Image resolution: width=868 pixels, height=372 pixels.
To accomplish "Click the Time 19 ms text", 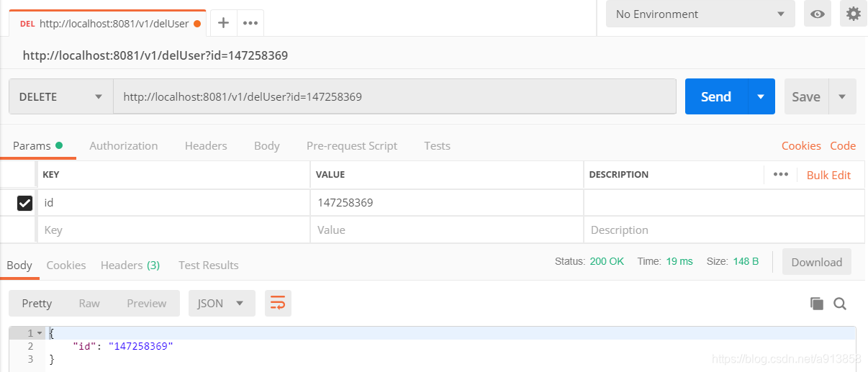I will 665,261.
